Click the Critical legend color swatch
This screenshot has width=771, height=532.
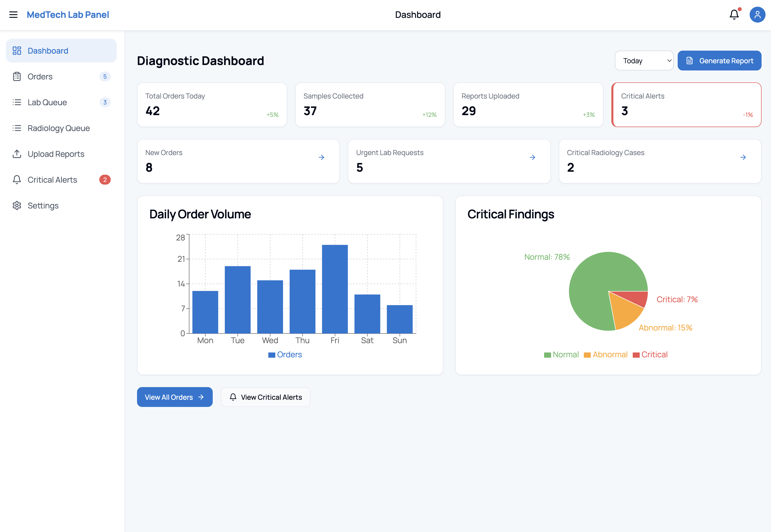636,355
